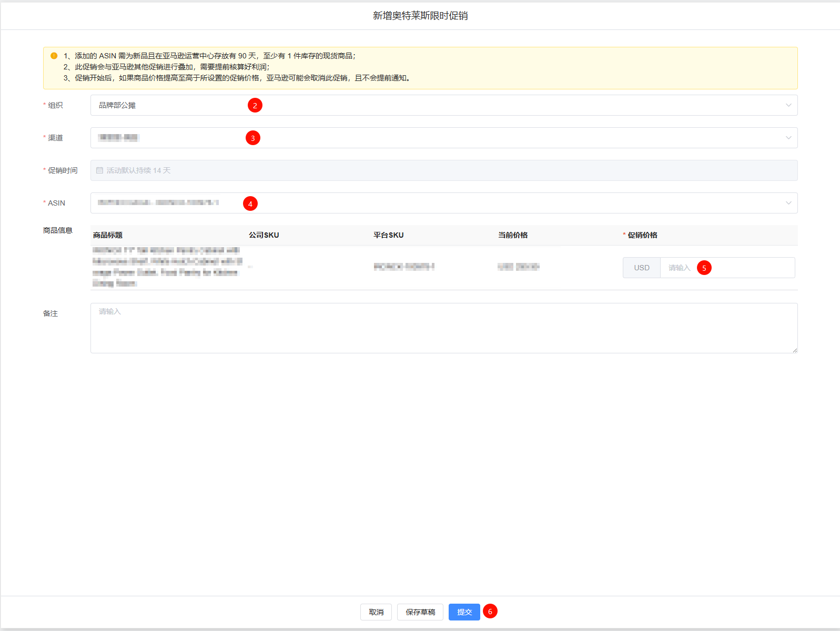Click into the 备注 remarks textarea

click(443, 328)
